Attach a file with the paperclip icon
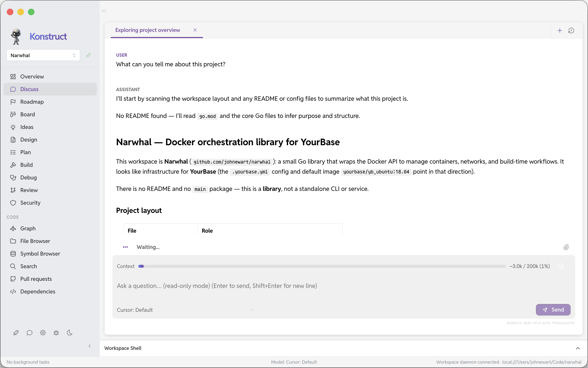 pyautogui.click(x=566, y=247)
